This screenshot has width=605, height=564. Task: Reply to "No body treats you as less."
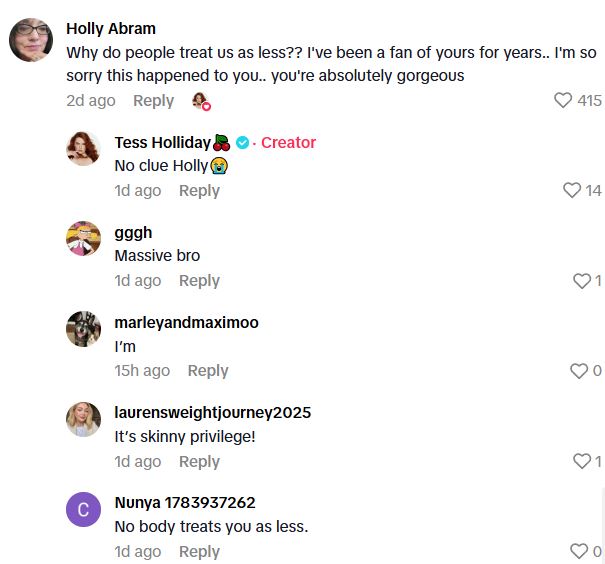(x=199, y=551)
